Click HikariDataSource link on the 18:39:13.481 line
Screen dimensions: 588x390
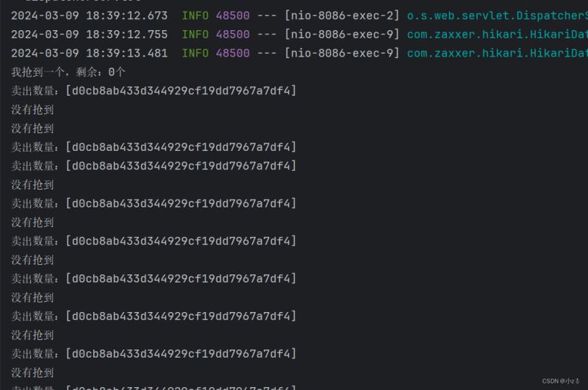(496, 53)
